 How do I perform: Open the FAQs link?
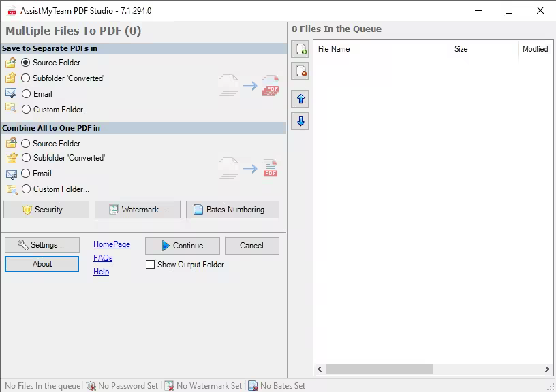[102, 257]
